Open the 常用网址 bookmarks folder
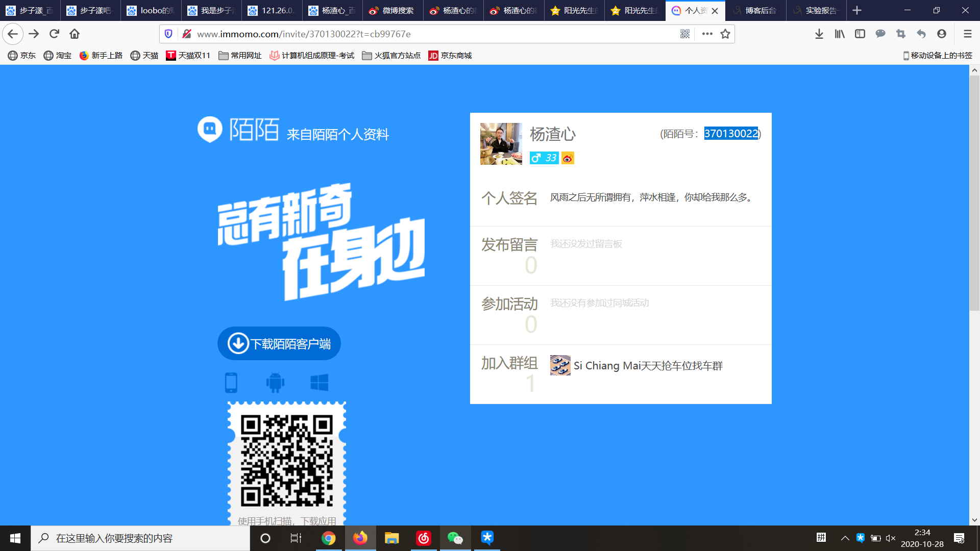Image resolution: width=980 pixels, height=551 pixels. point(240,55)
